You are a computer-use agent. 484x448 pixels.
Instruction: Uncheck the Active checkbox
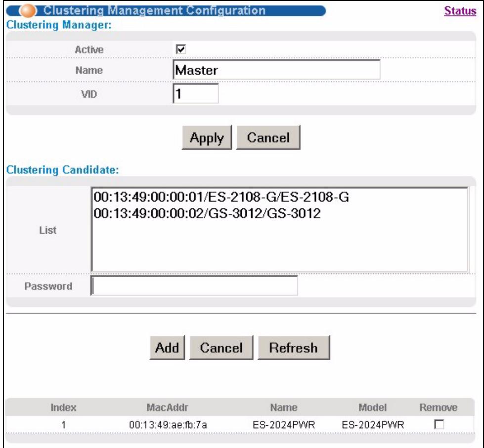pyautogui.click(x=180, y=49)
